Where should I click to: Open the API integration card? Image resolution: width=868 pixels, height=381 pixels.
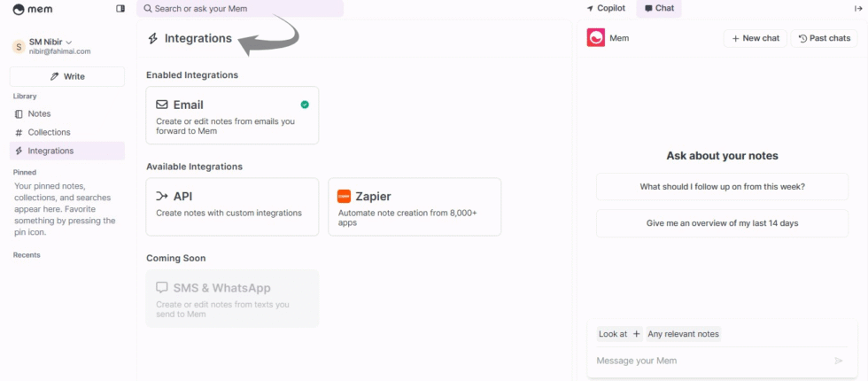tap(232, 206)
